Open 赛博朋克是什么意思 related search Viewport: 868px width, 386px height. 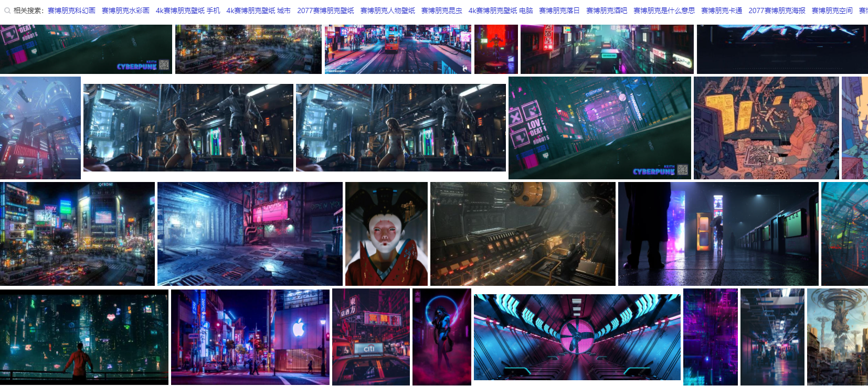664,10
